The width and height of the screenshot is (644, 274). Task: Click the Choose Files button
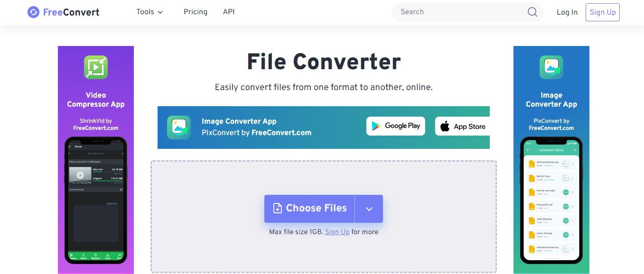pos(309,209)
